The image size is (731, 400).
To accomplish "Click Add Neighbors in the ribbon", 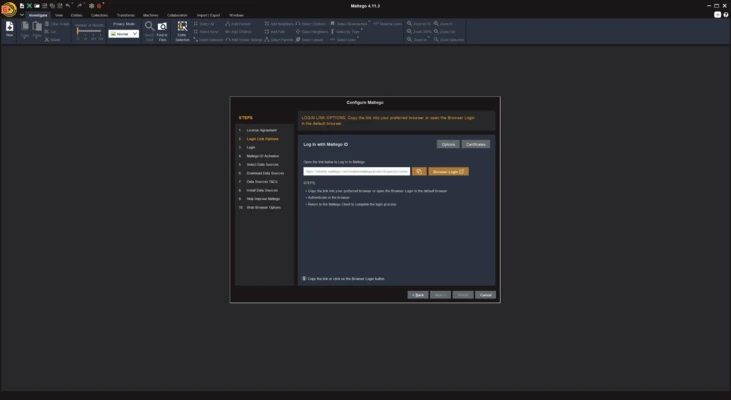I will (x=279, y=24).
